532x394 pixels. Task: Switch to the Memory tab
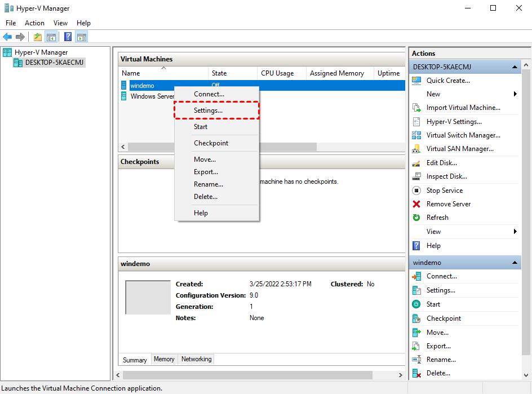[x=164, y=359]
